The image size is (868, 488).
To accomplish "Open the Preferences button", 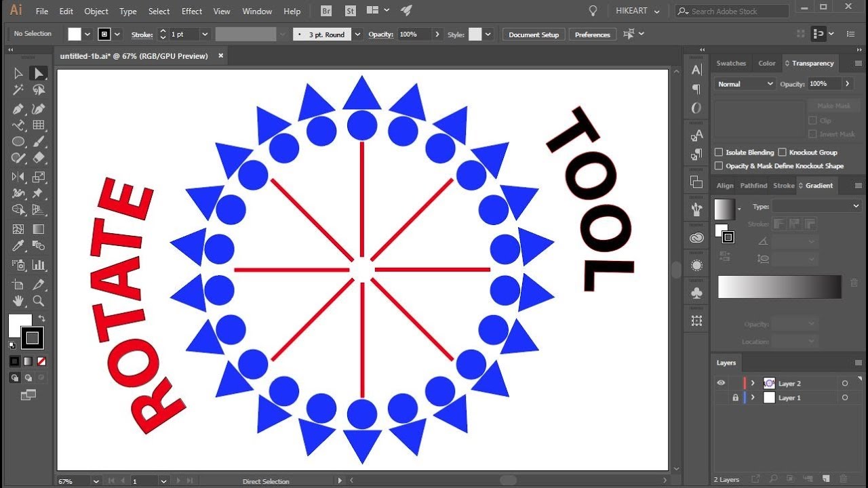I will (593, 35).
